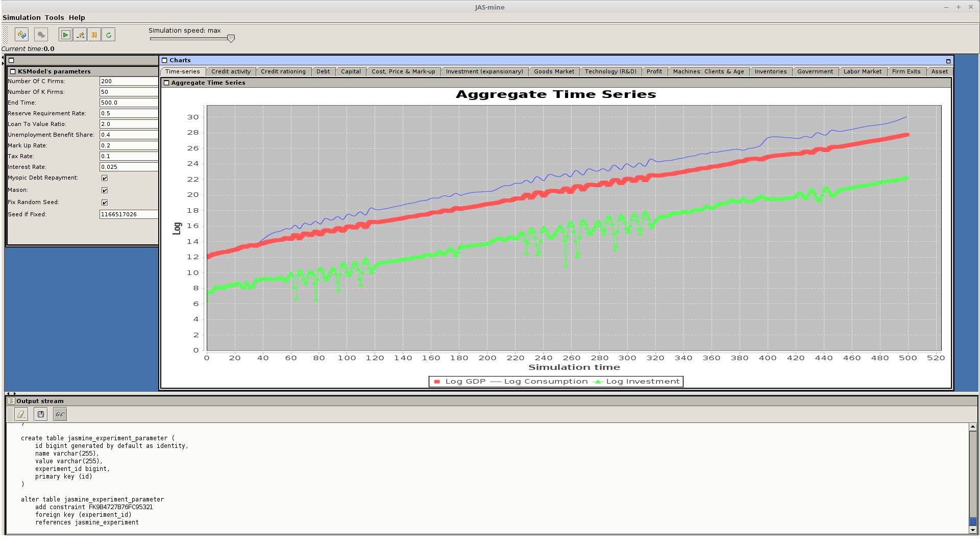The height and width of the screenshot is (551, 980).
Task: Open the Simulation menu
Action: (21, 17)
